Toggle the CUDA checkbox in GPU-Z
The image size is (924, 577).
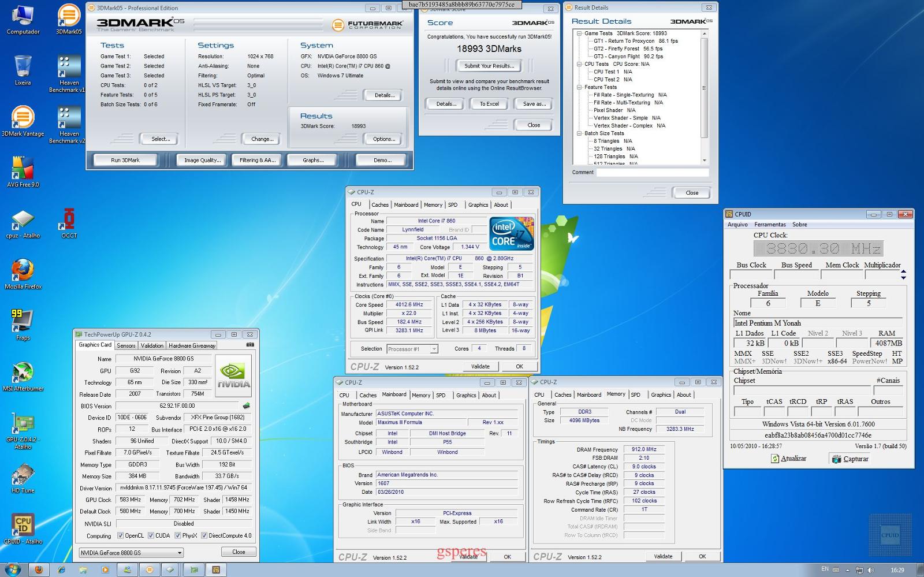[151, 535]
